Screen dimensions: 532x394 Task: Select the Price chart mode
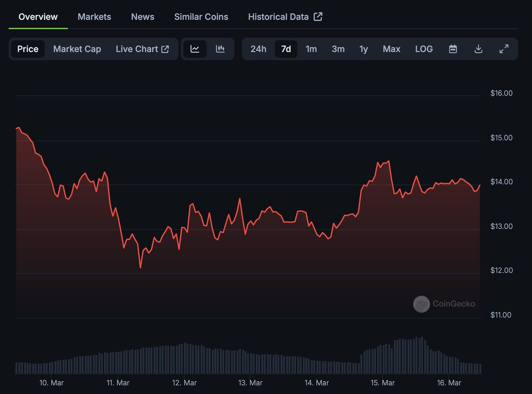(x=28, y=49)
